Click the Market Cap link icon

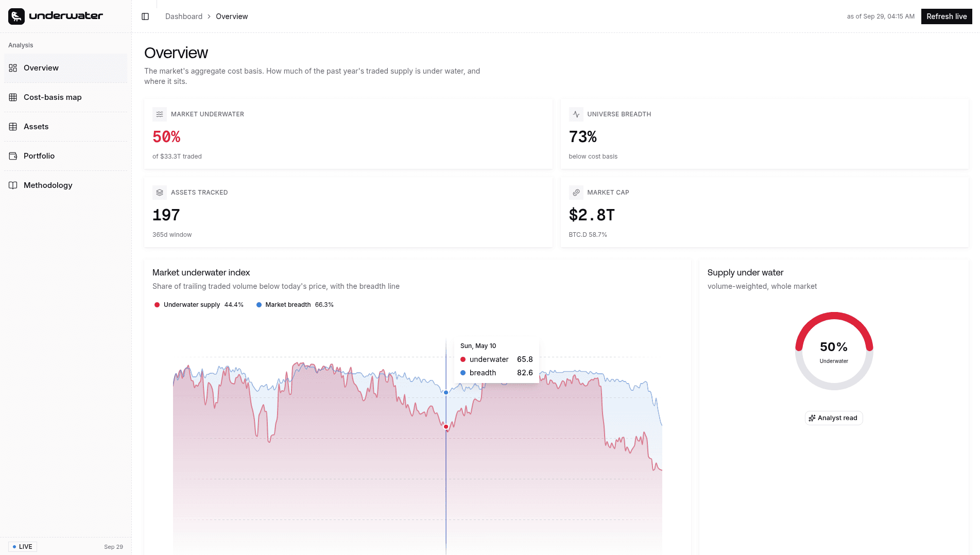pos(576,193)
